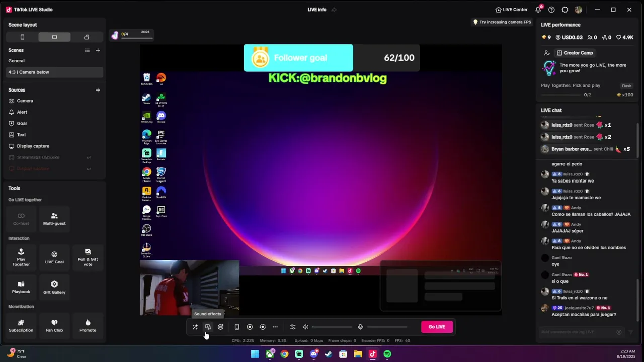
Task: Open the Multi-guest tool
Action: click(54, 219)
